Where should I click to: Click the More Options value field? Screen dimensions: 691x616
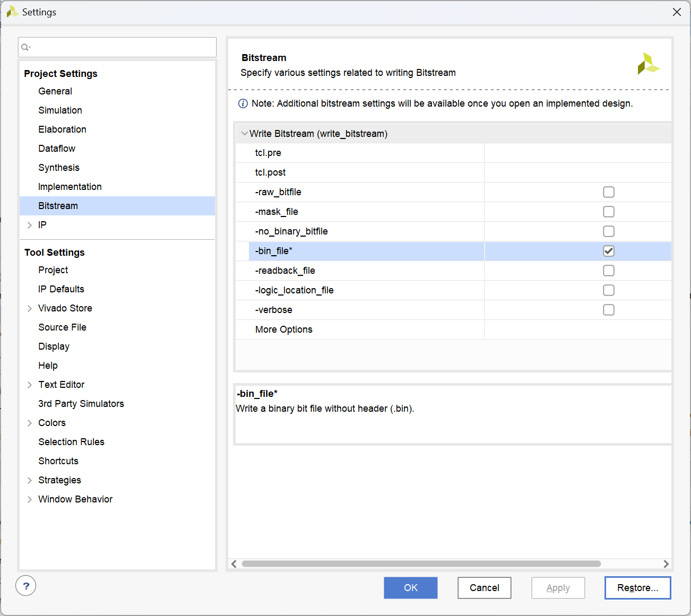click(578, 329)
